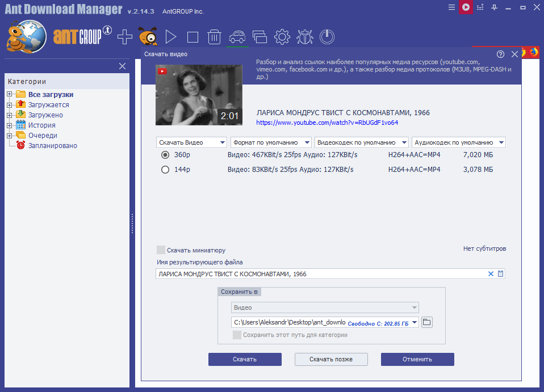Clear the result file name field
544x392 pixels.
click(x=491, y=274)
